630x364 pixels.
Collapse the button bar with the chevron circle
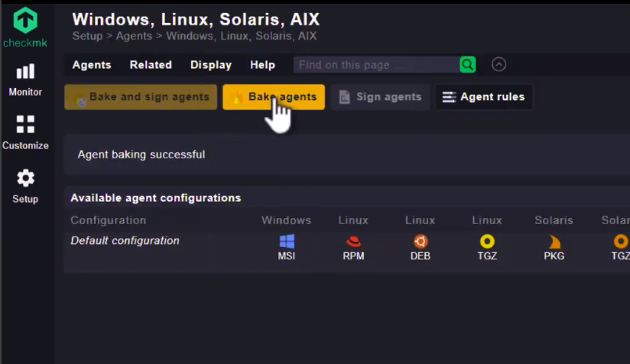click(498, 64)
